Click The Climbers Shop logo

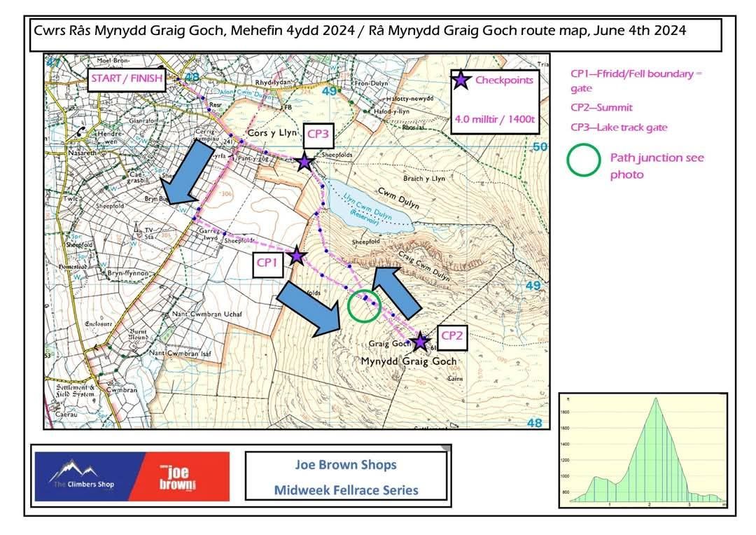(90, 476)
